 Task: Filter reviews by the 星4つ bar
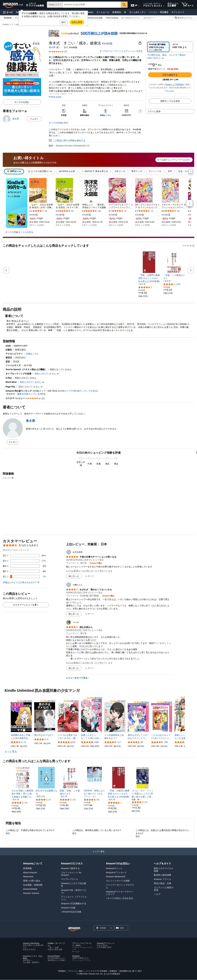click(x=25, y=561)
